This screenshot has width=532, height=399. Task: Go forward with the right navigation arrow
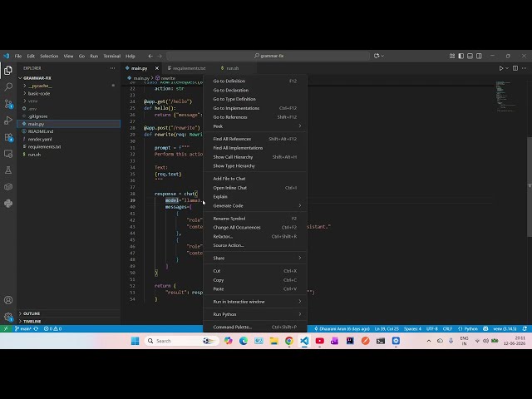pos(160,56)
